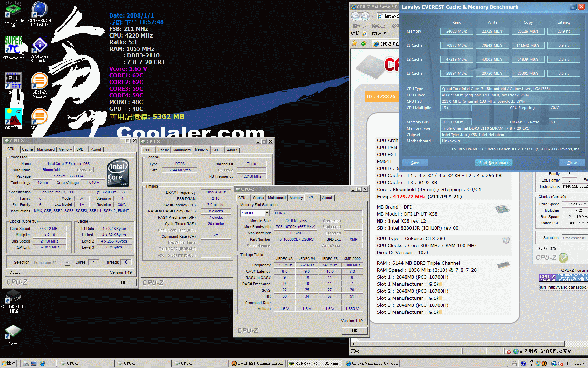Open the CrystalCPUID desktop shortcut
Screen dimensions: 588x368
pos(13,301)
